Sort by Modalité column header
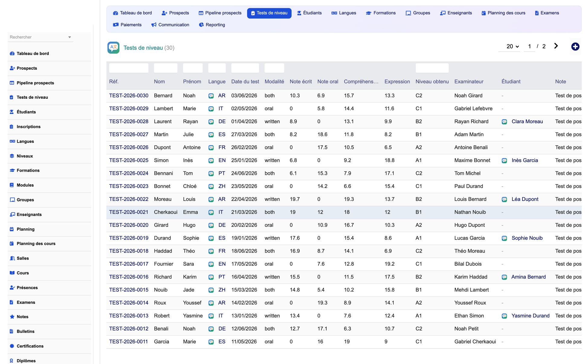 274,82
